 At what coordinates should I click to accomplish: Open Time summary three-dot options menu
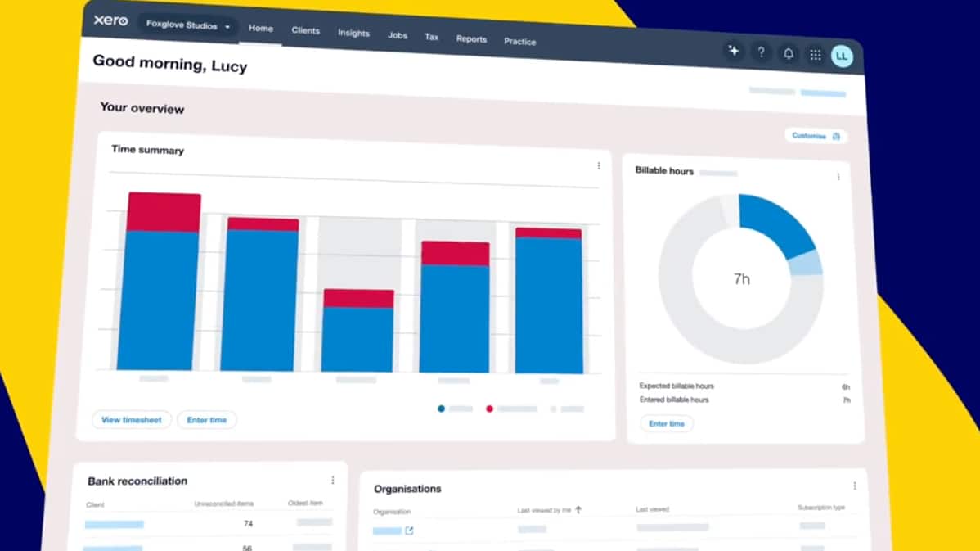click(x=599, y=165)
